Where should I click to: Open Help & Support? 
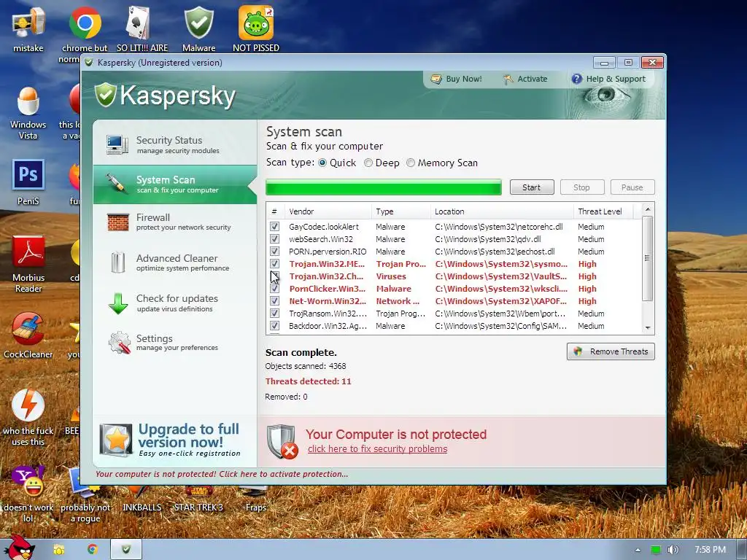(609, 79)
